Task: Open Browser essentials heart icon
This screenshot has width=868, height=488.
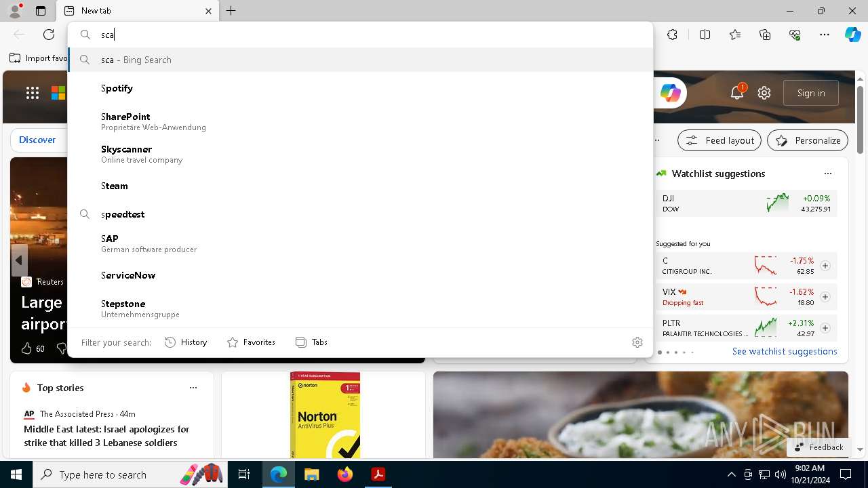Action: (795, 35)
